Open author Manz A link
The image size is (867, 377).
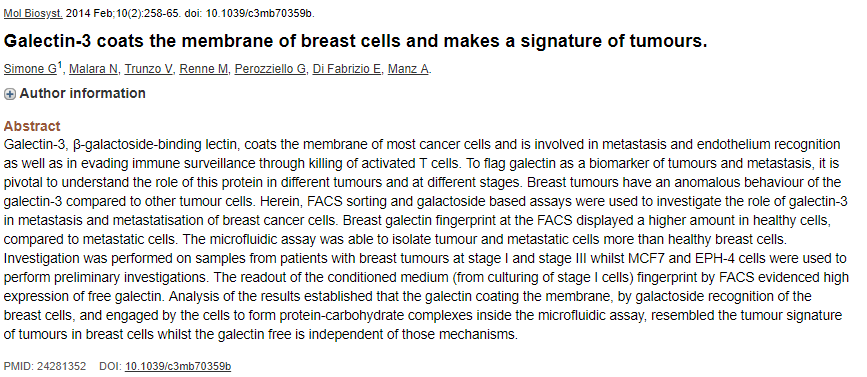click(x=408, y=69)
